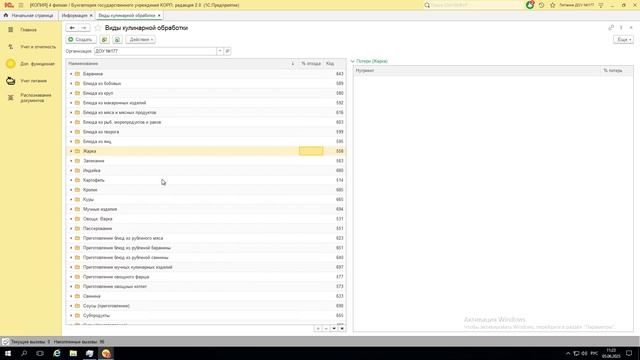Switch to the Начальная страница tab
This screenshot has height=360, width=640.
(x=29, y=16)
